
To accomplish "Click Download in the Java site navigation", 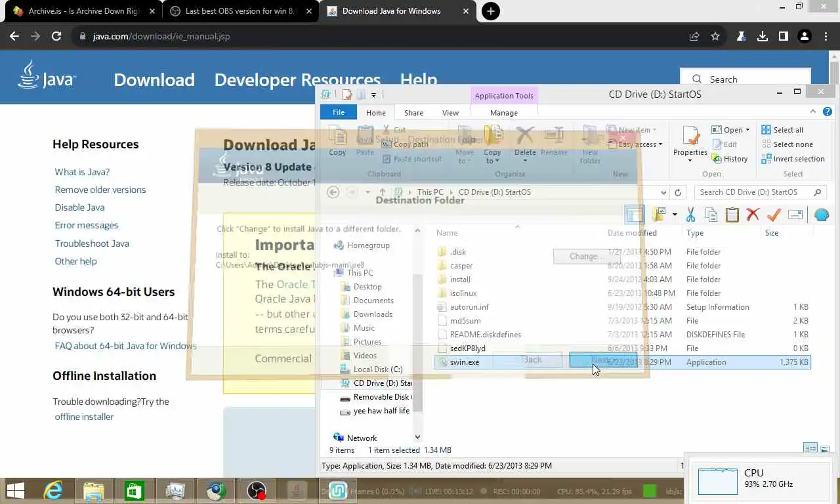I will coord(154,79).
